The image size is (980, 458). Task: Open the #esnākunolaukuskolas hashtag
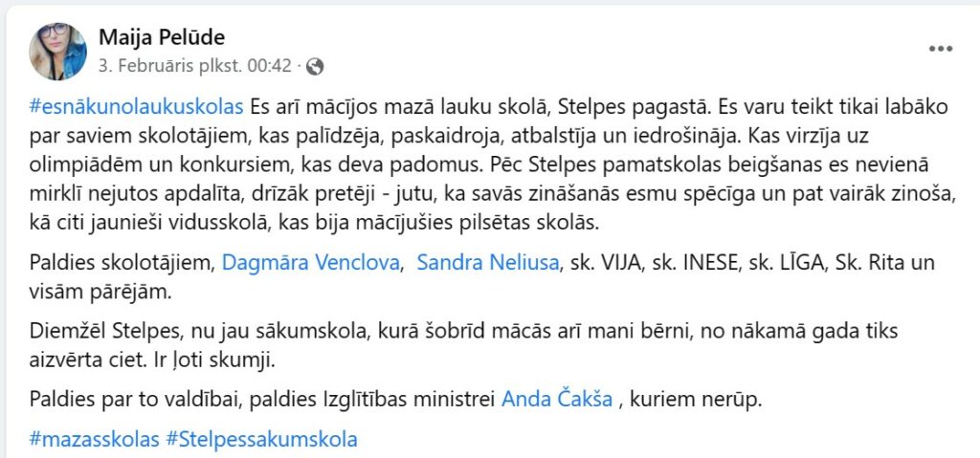[137, 106]
